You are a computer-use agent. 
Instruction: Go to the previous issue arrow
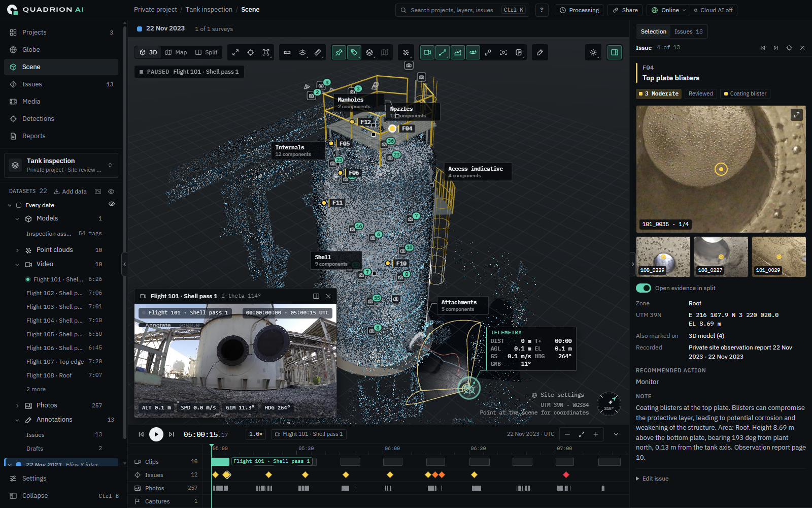point(762,48)
